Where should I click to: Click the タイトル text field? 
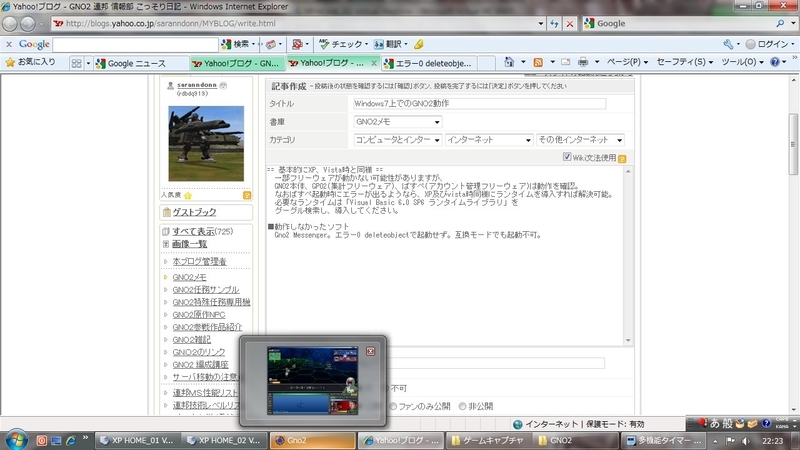click(x=480, y=104)
